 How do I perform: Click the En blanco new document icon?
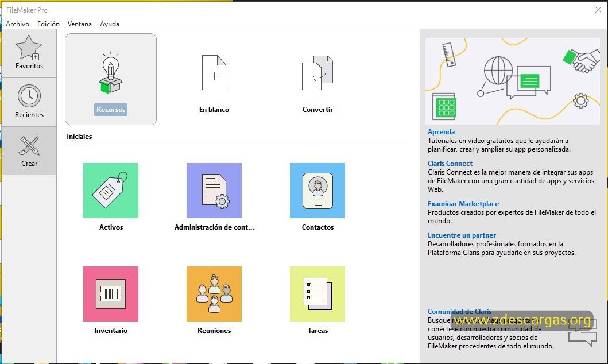pyautogui.click(x=214, y=72)
